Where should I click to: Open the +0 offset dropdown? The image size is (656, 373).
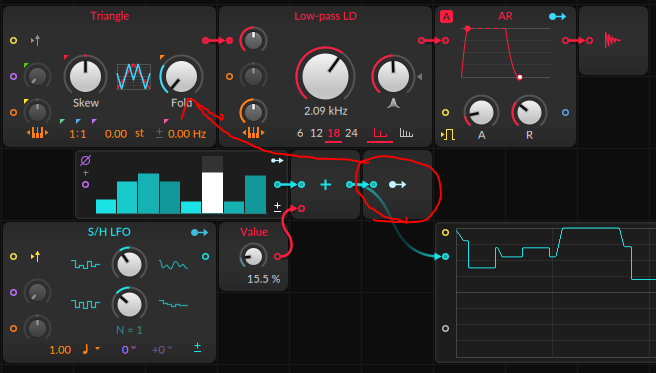tap(162, 350)
